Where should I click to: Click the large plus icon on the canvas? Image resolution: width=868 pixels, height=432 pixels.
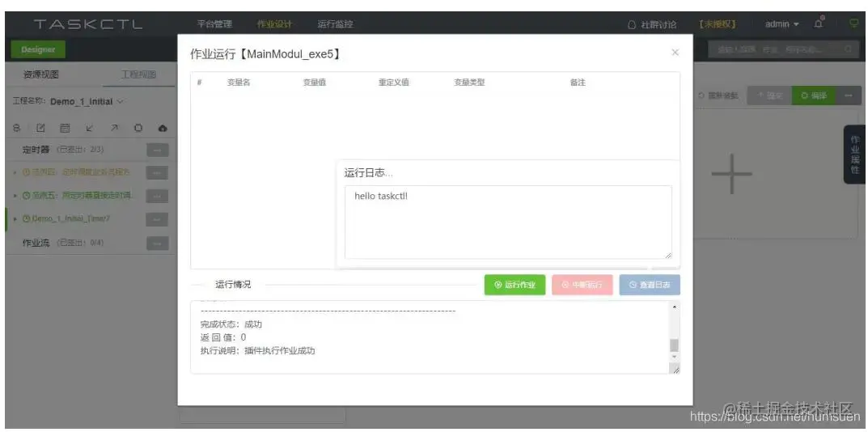point(732,174)
